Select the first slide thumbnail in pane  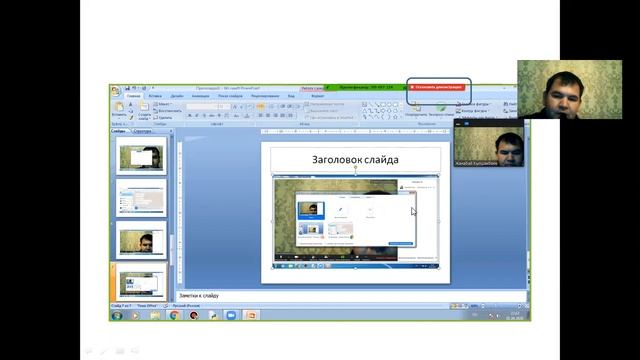(x=141, y=156)
